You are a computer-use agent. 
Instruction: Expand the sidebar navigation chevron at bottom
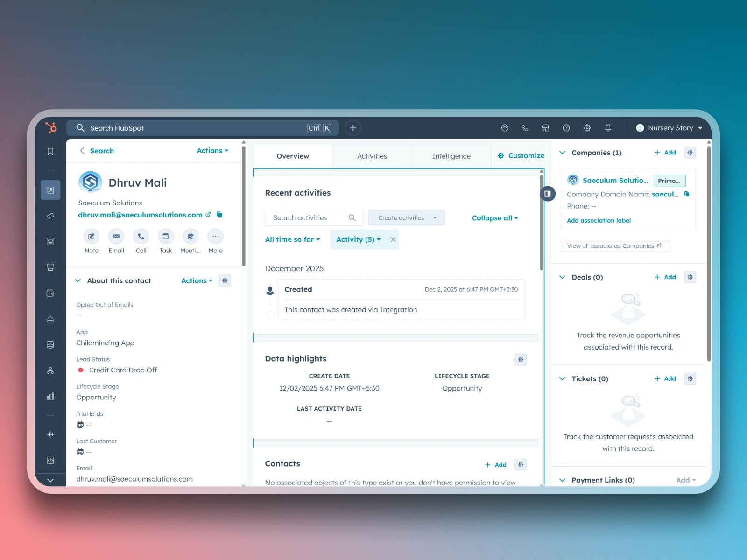pyautogui.click(x=50, y=480)
